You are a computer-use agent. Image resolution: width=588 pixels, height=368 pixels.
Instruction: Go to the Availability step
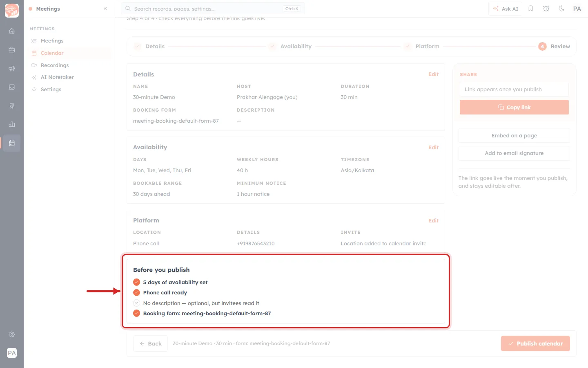290,47
